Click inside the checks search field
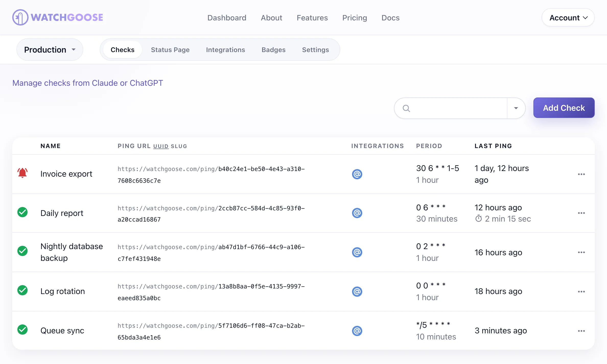This screenshot has height=364, width=607. pos(451,108)
